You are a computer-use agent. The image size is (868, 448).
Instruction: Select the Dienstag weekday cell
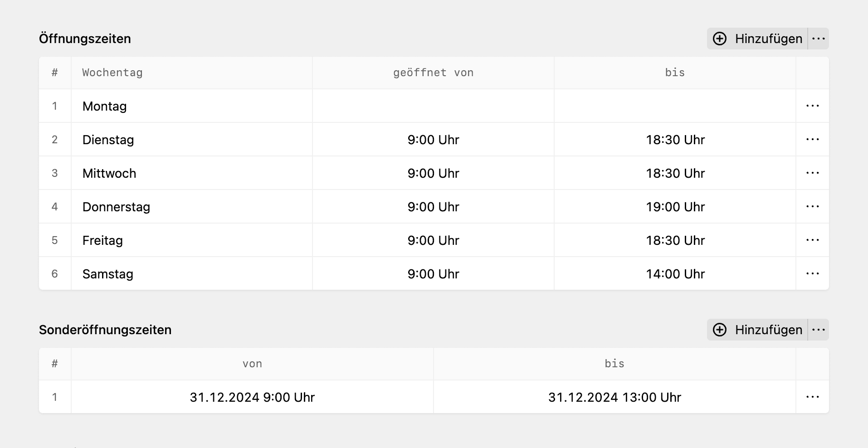pos(192,140)
